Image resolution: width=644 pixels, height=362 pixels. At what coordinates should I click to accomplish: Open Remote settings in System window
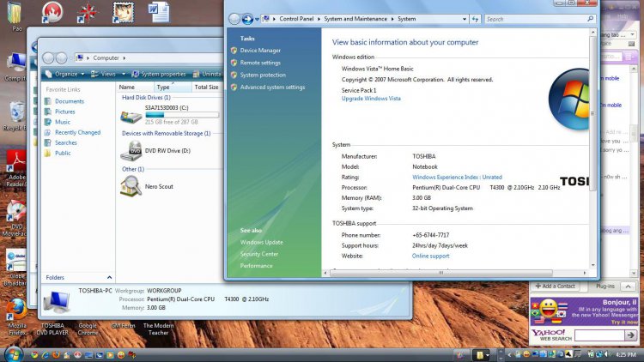260,63
